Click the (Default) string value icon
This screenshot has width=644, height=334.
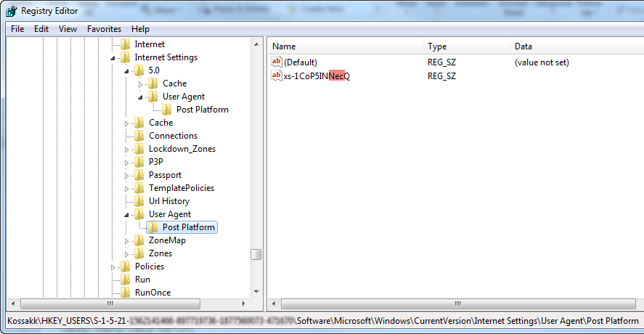(276, 62)
